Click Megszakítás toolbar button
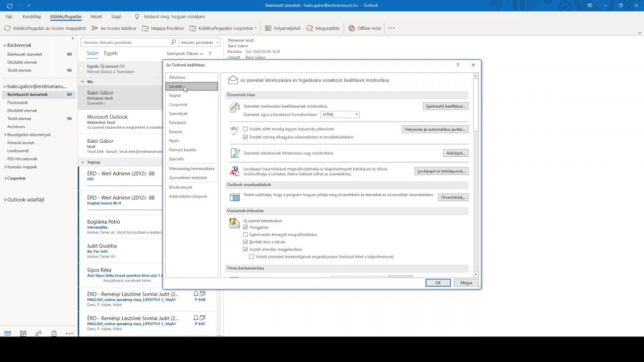Screen dimensions: 644x362 (x=323, y=28)
